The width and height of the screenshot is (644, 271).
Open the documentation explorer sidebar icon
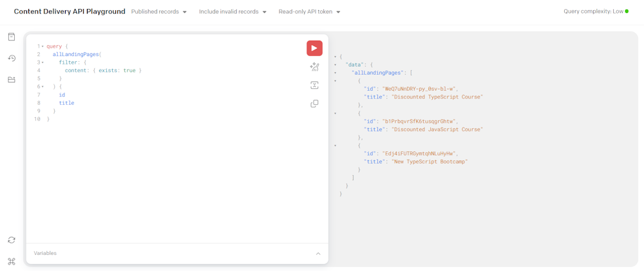(12, 37)
